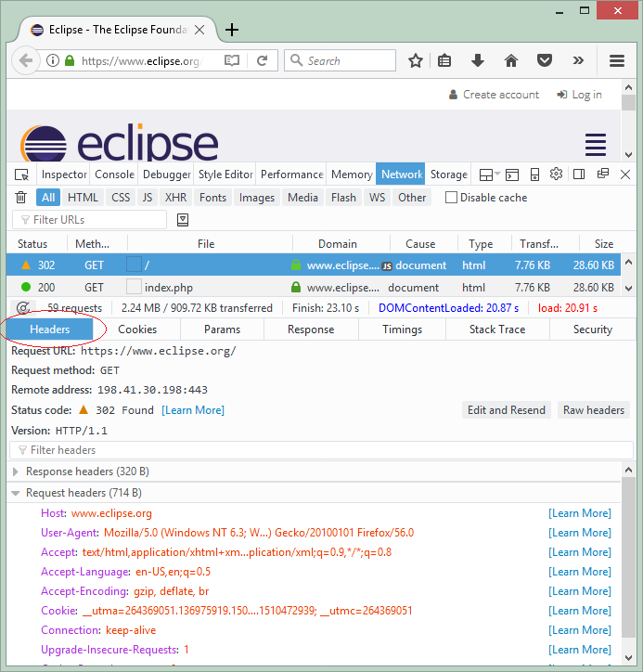
Task: Enable the Disable cache checkbox
Action: click(451, 198)
